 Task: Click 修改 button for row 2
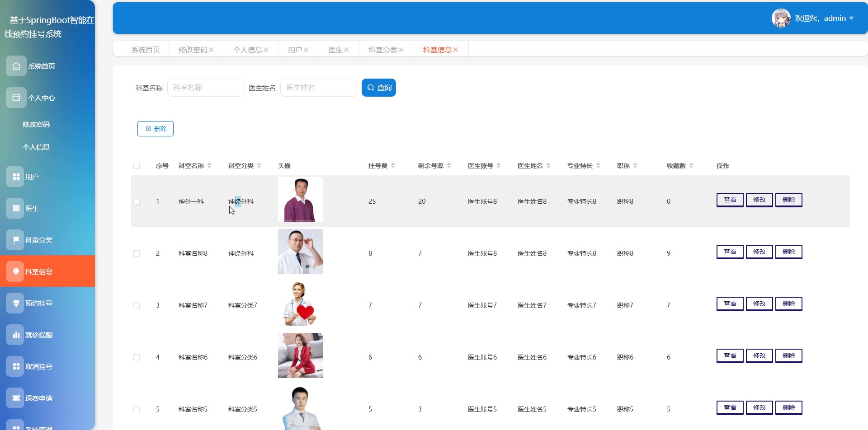[x=759, y=252]
